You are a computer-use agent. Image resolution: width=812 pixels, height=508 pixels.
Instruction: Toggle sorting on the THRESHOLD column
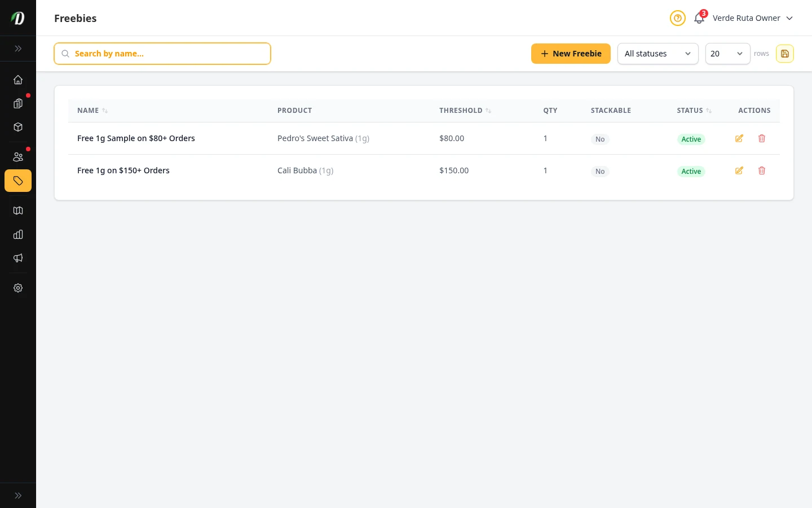click(488, 111)
